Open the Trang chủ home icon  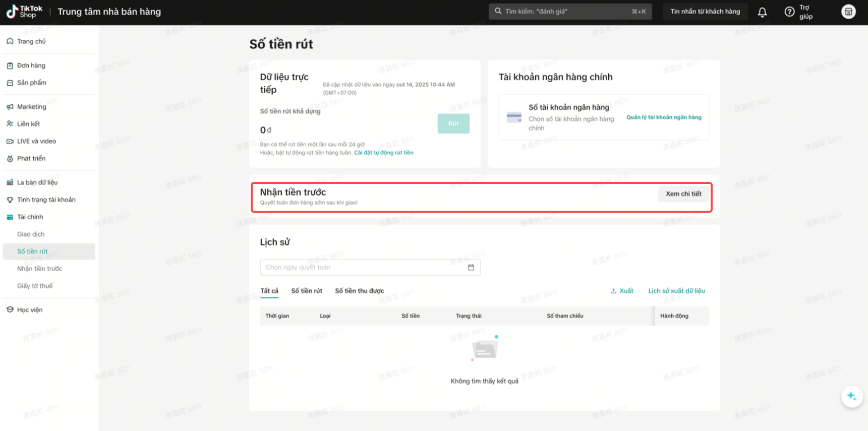click(x=10, y=41)
